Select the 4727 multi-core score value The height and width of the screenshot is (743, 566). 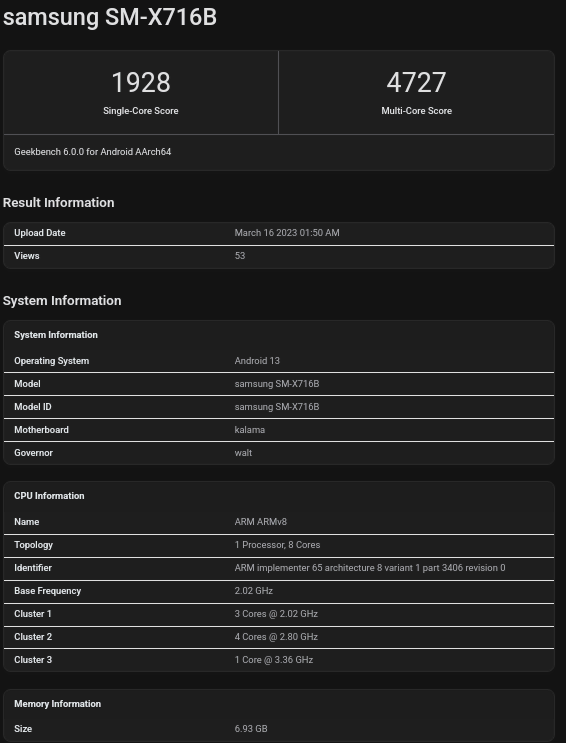coord(416,82)
